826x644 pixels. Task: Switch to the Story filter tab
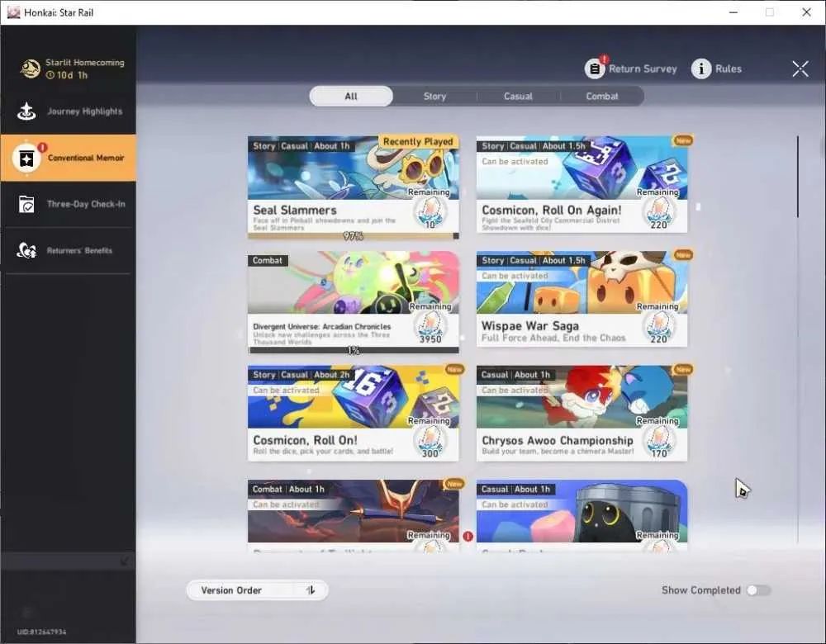(x=434, y=97)
